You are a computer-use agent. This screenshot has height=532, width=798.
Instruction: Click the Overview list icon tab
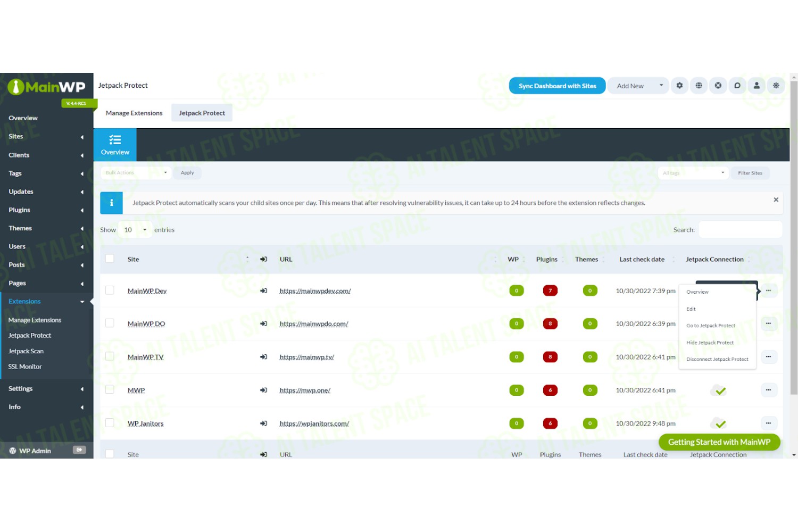(115, 145)
